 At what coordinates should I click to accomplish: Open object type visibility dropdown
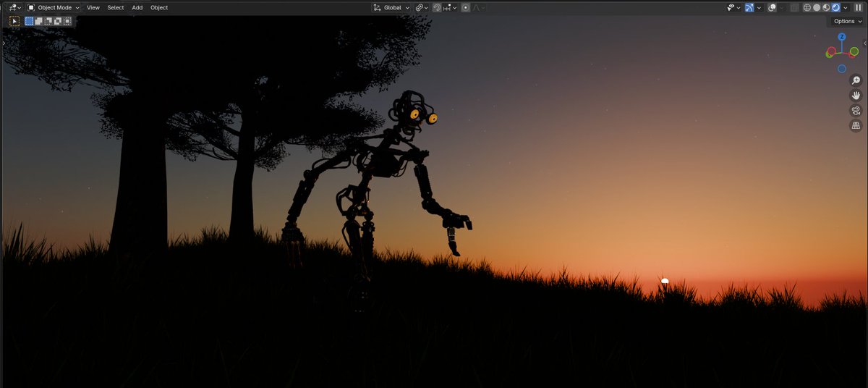click(x=734, y=7)
